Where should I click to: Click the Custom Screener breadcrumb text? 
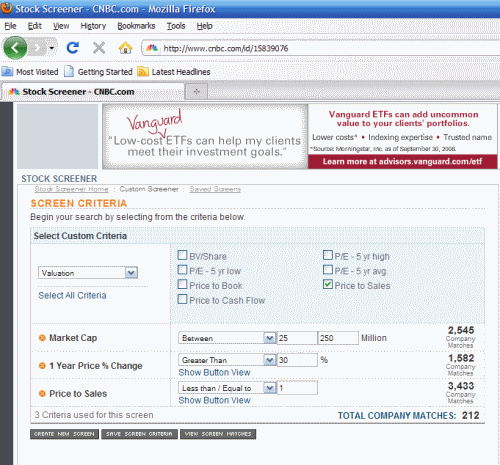point(149,189)
